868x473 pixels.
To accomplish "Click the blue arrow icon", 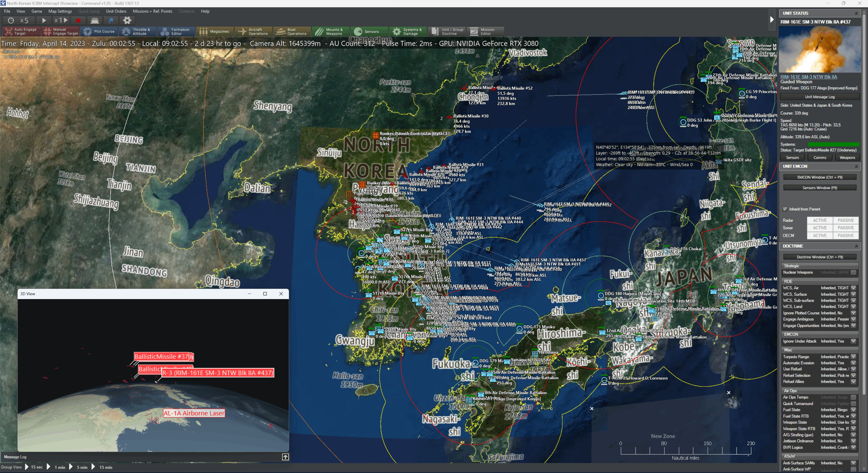I will (111, 21).
